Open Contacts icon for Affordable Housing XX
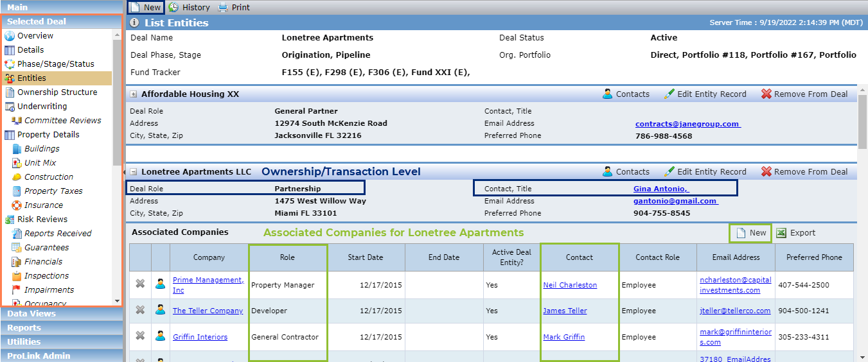 pyautogui.click(x=608, y=94)
